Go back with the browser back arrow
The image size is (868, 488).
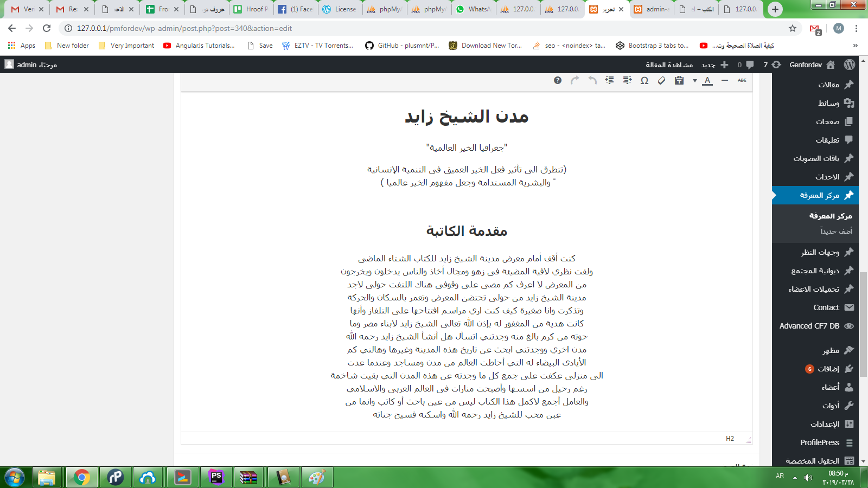[x=12, y=28]
